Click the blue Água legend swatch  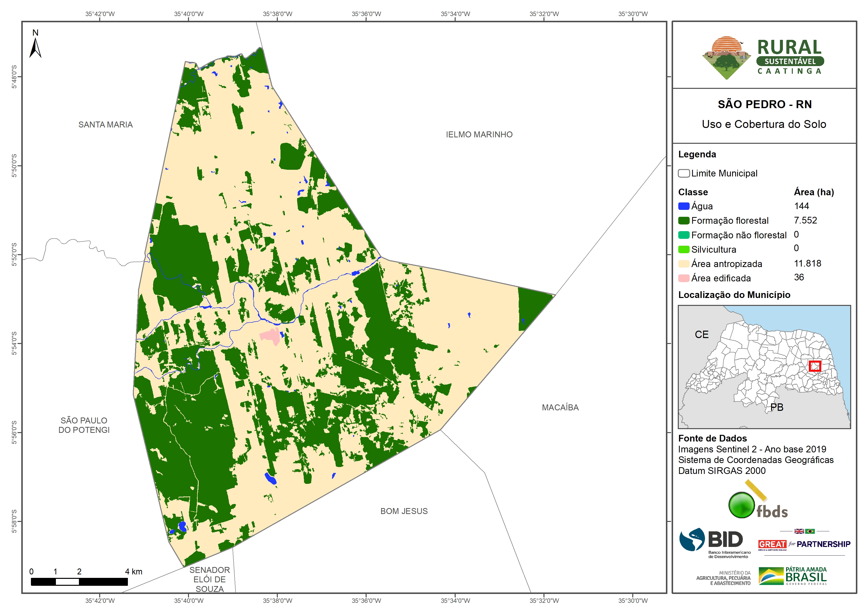[683, 206]
